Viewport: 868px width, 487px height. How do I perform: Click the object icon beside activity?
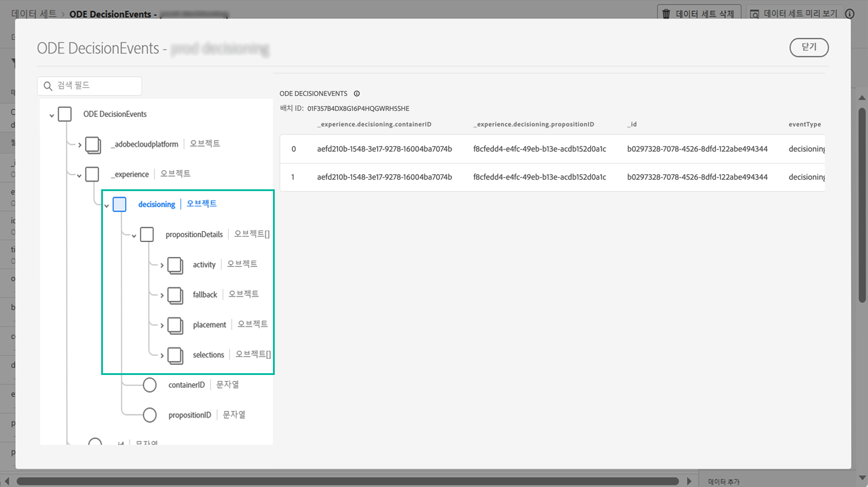[175, 265]
